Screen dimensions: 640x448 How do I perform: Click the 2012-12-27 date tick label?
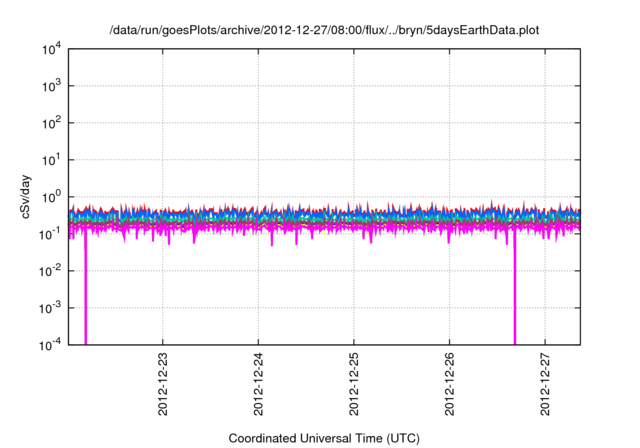coord(545,384)
